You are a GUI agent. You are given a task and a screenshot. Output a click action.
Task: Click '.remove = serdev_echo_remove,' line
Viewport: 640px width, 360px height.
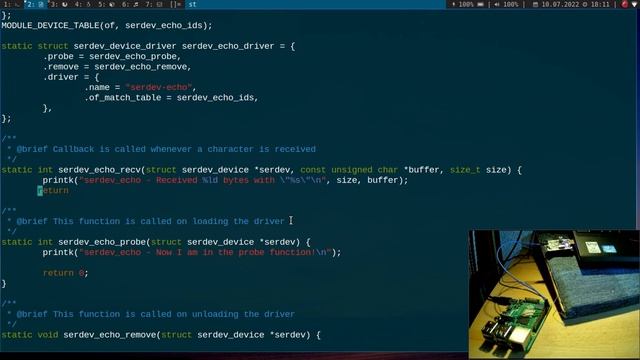[117, 67]
